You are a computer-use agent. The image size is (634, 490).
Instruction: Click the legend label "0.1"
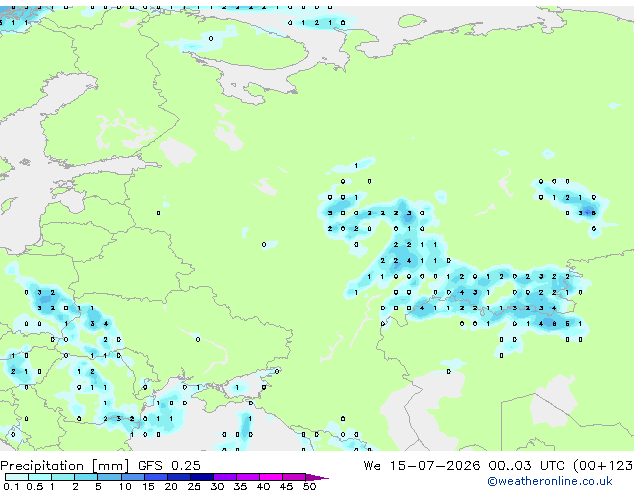pyautogui.click(x=11, y=486)
